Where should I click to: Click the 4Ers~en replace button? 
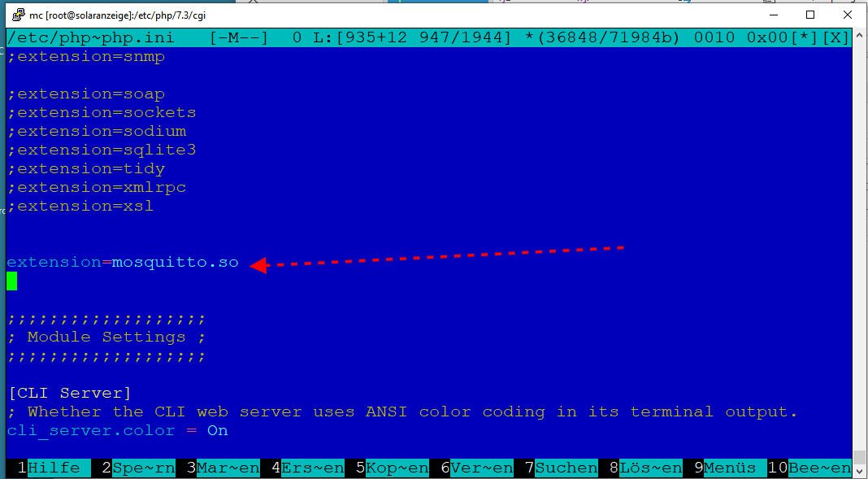(x=306, y=468)
